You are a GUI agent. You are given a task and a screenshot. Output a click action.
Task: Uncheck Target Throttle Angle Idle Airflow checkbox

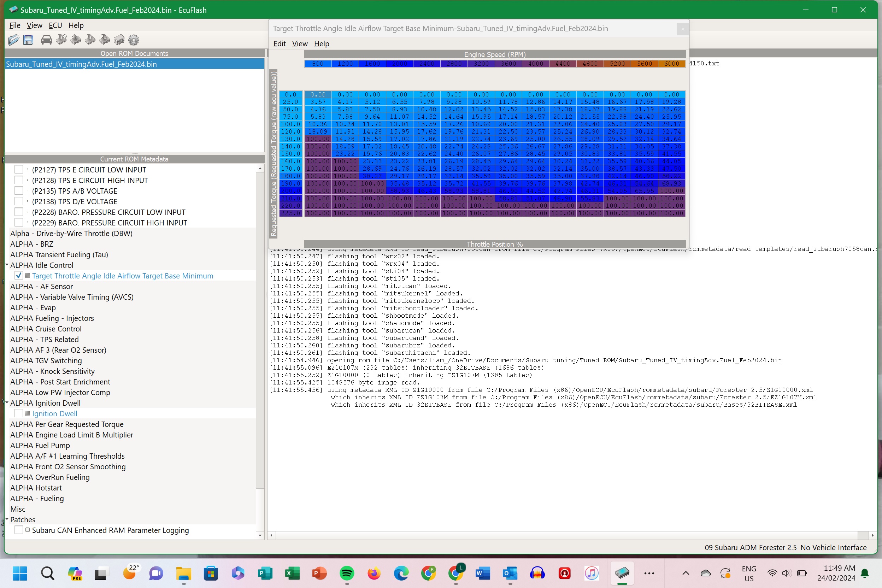pyautogui.click(x=19, y=276)
